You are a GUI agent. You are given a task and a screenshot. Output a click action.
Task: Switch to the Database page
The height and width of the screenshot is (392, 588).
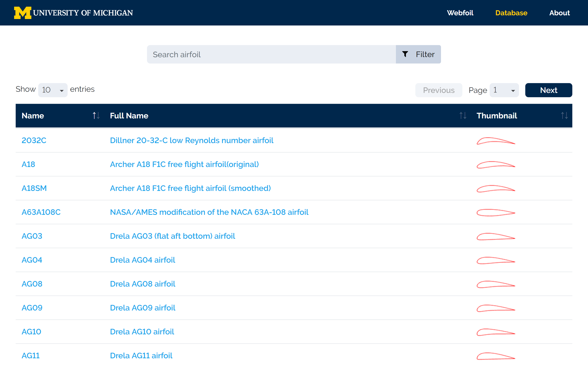click(511, 13)
